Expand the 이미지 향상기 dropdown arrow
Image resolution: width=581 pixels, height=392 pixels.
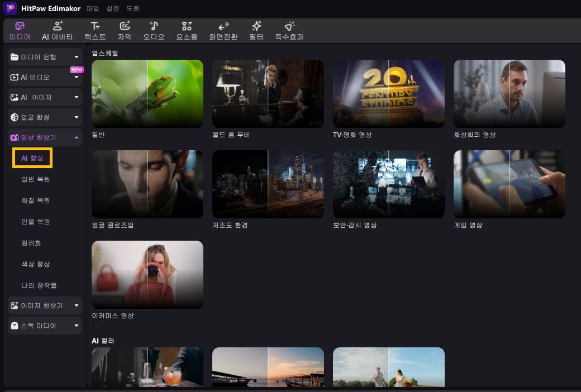click(x=77, y=305)
